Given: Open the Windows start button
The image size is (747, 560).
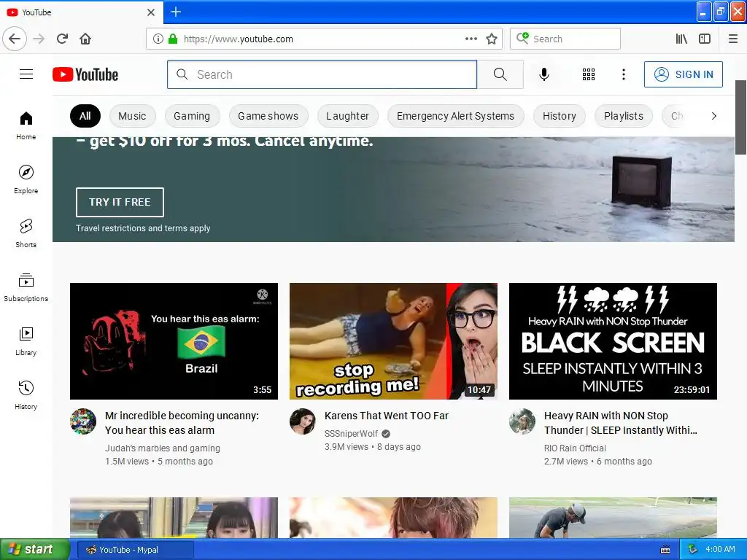Looking at the screenshot, I should pyautogui.click(x=35, y=549).
